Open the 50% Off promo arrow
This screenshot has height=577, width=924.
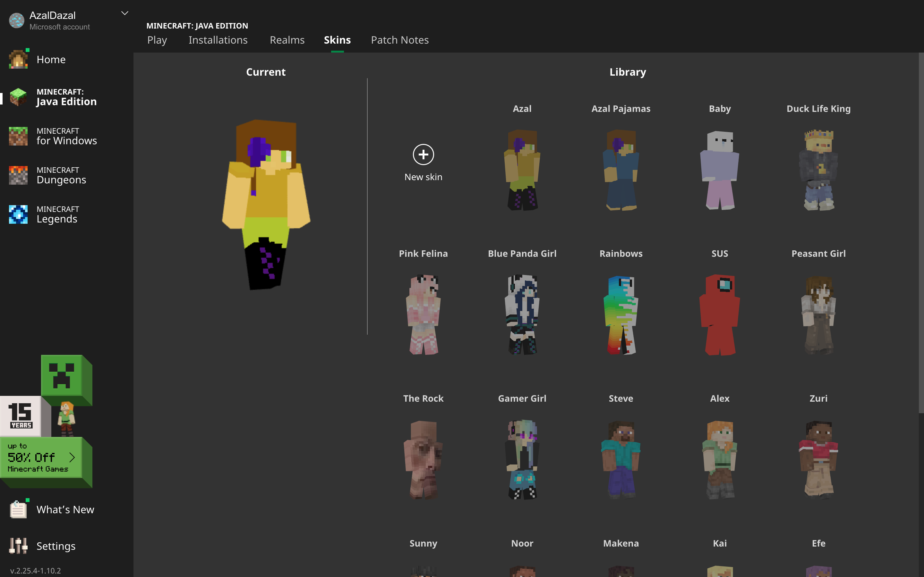72,457
